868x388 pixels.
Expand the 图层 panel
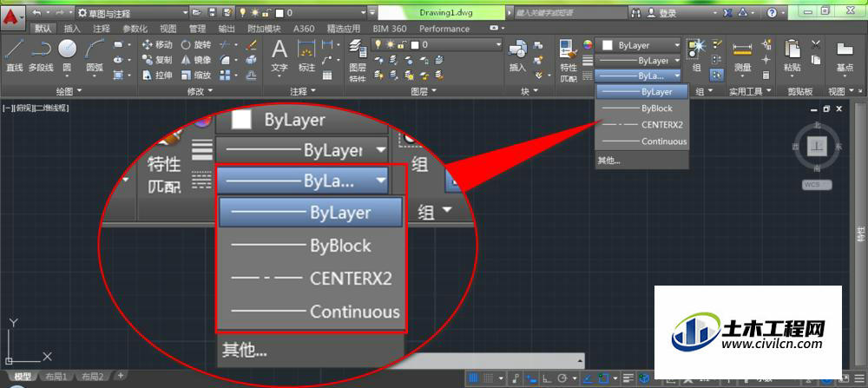(x=424, y=91)
